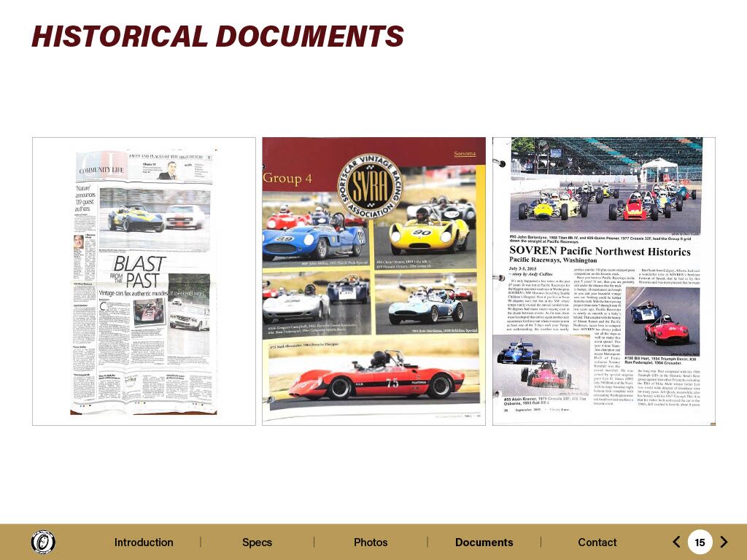
Task: Click the Historical Documents slide title
Action: (x=217, y=36)
